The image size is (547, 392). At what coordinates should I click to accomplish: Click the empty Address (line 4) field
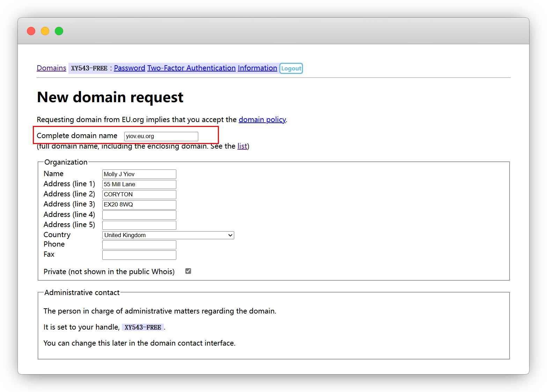point(139,215)
